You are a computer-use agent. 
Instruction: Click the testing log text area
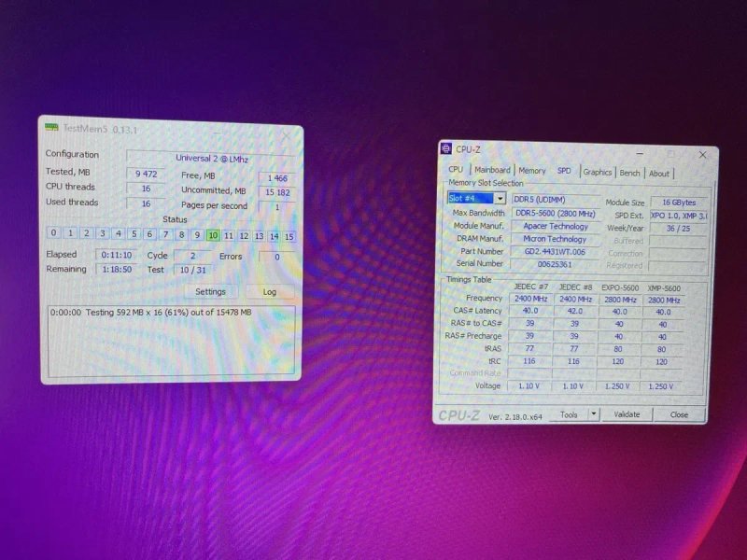[172, 340]
